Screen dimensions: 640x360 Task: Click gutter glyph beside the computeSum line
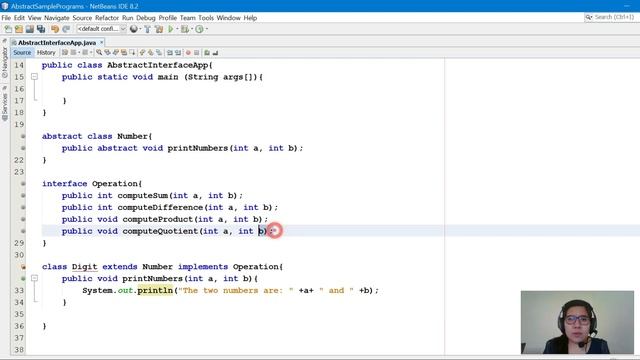[x=23, y=196]
